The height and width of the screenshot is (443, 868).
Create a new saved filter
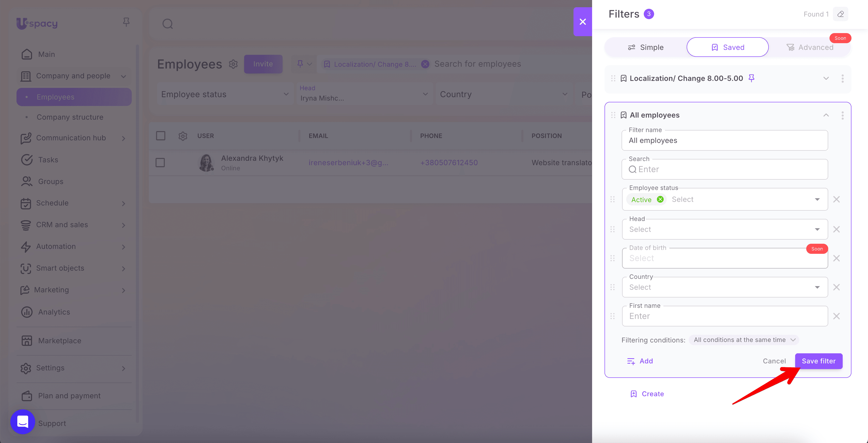(647, 394)
